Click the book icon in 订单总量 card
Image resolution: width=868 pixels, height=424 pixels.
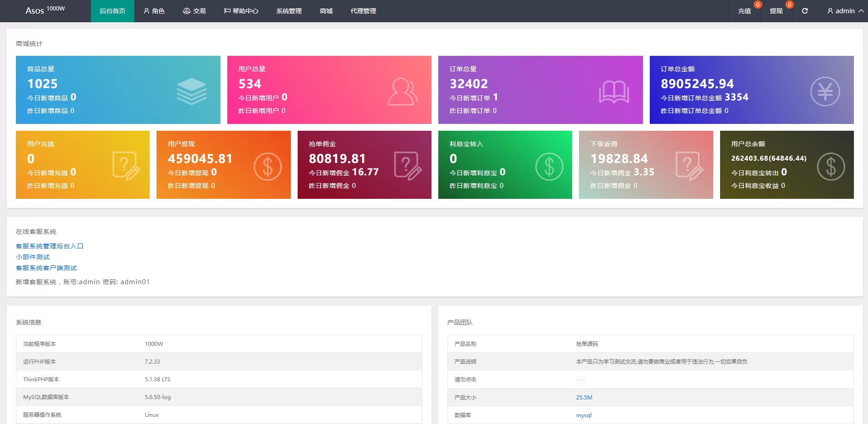[613, 92]
